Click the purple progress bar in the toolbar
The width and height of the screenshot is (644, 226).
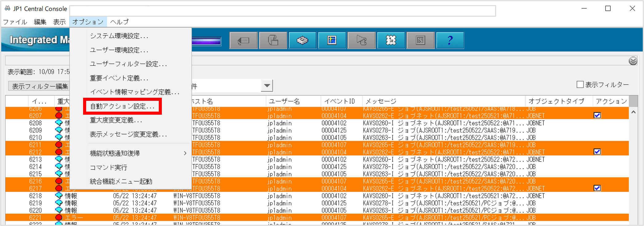coord(206,41)
